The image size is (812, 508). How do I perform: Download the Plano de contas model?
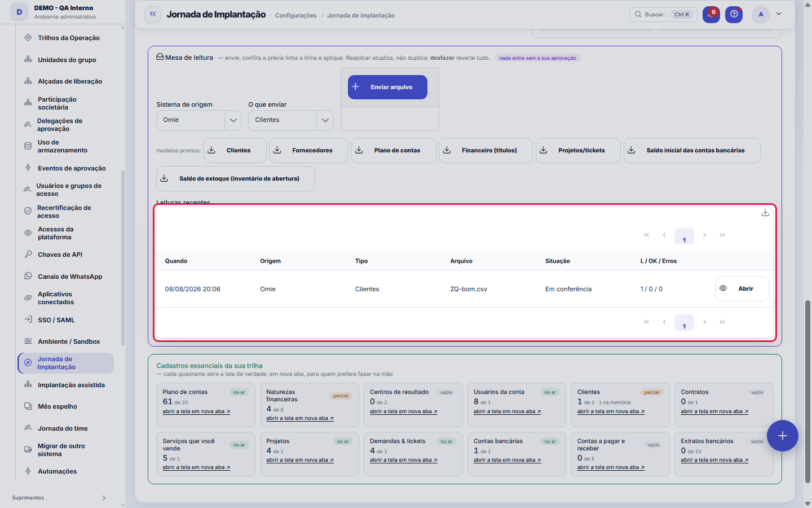394,151
